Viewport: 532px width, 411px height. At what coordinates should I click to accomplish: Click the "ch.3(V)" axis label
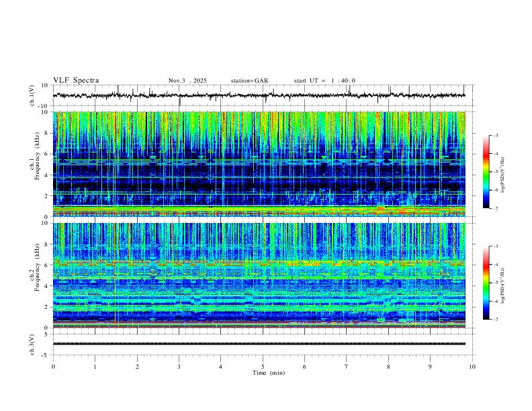coord(32,345)
